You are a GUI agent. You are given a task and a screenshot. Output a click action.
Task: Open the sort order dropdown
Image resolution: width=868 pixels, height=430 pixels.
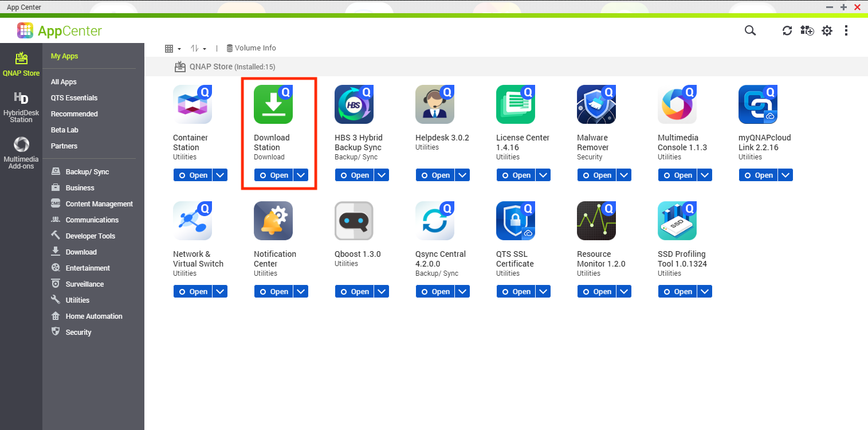(x=198, y=49)
